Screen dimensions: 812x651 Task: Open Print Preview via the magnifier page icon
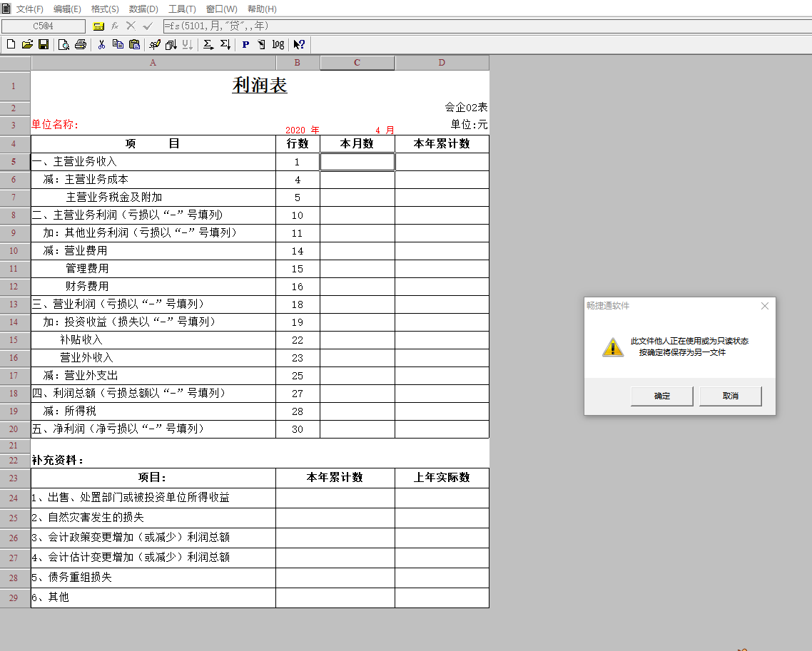64,44
